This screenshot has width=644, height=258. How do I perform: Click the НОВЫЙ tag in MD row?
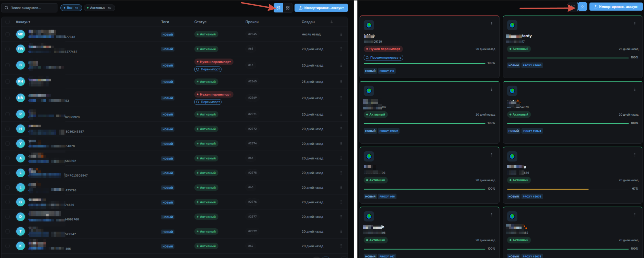click(168, 34)
